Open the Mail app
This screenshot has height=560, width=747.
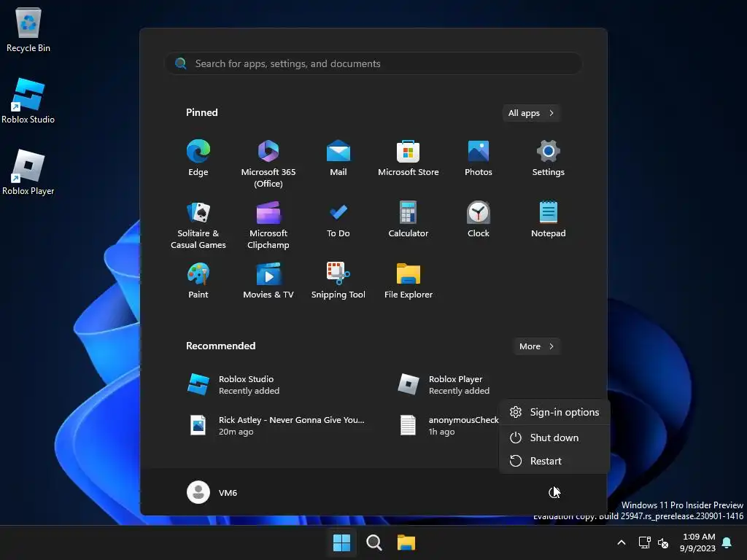pyautogui.click(x=338, y=158)
